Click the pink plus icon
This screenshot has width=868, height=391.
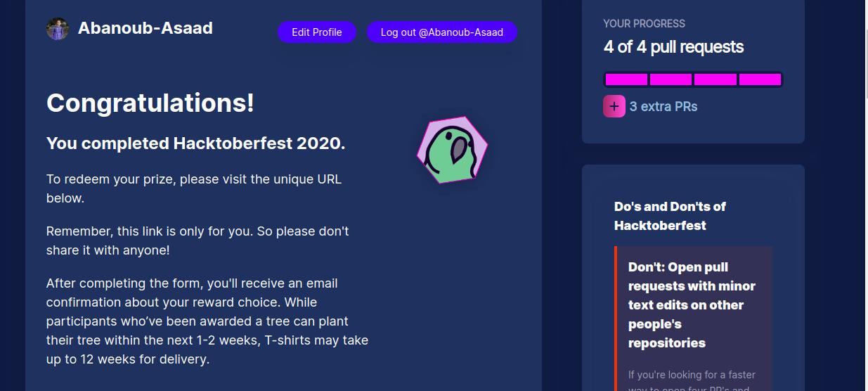[x=614, y=106]
